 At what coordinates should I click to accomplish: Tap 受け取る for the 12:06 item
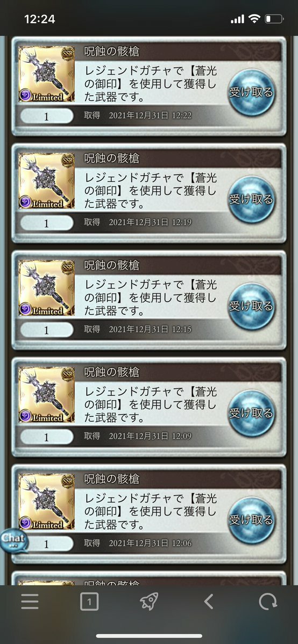click(x=251, y=520)
